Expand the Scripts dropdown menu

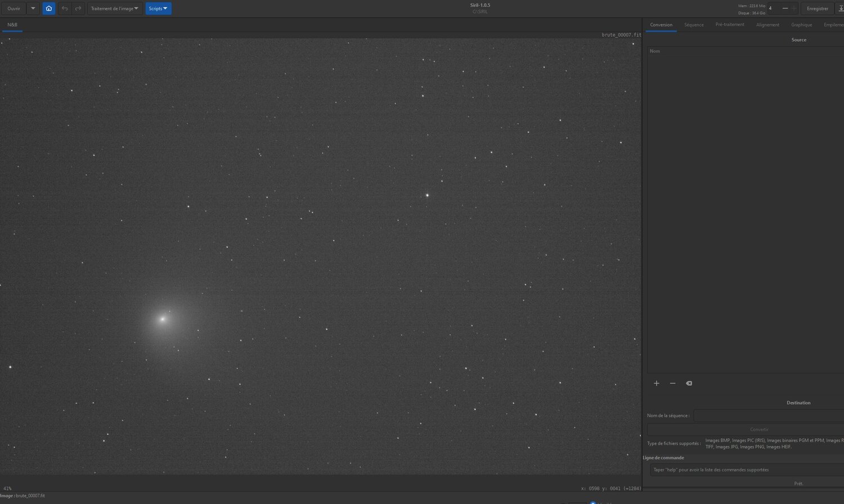coord(158,8)
